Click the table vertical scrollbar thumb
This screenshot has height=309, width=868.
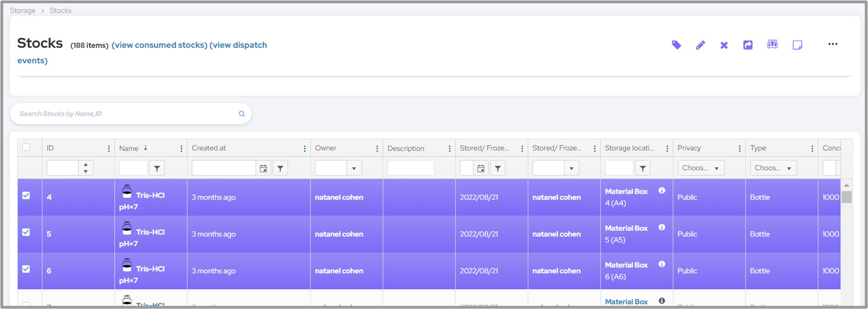click(847, 197)
